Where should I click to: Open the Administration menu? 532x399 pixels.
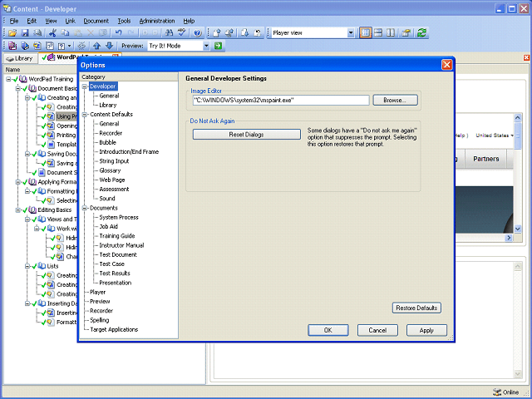coord(157,21)
